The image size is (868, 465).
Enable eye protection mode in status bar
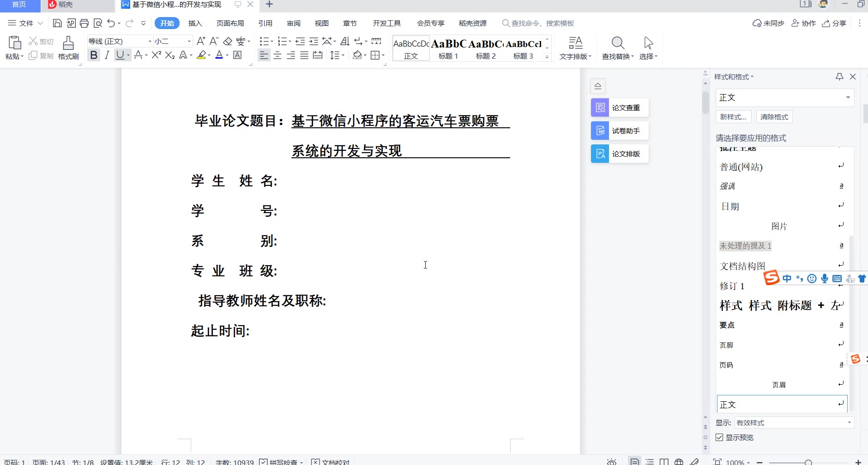coord(612,462)
